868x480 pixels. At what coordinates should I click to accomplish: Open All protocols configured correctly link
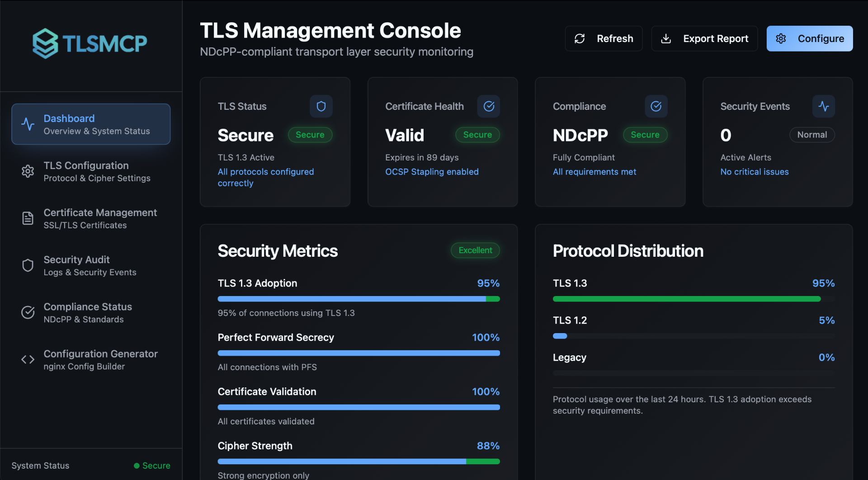265,177
